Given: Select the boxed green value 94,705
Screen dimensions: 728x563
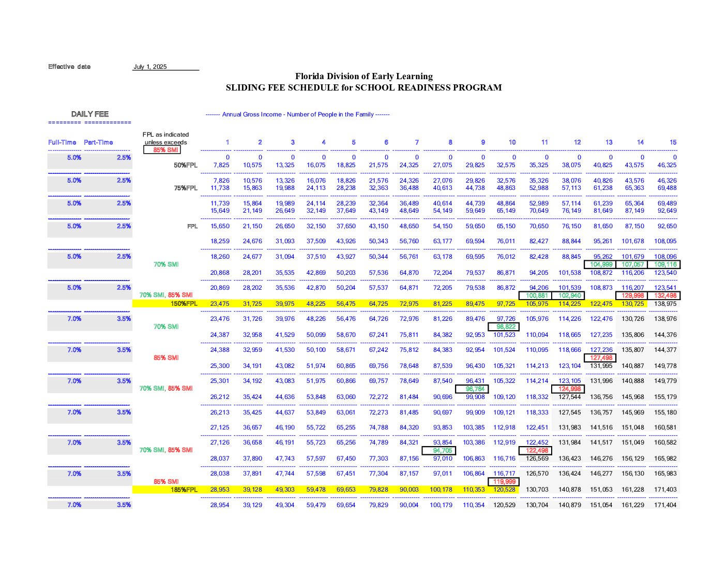Looking at the screenshot, I should [439, 451].
